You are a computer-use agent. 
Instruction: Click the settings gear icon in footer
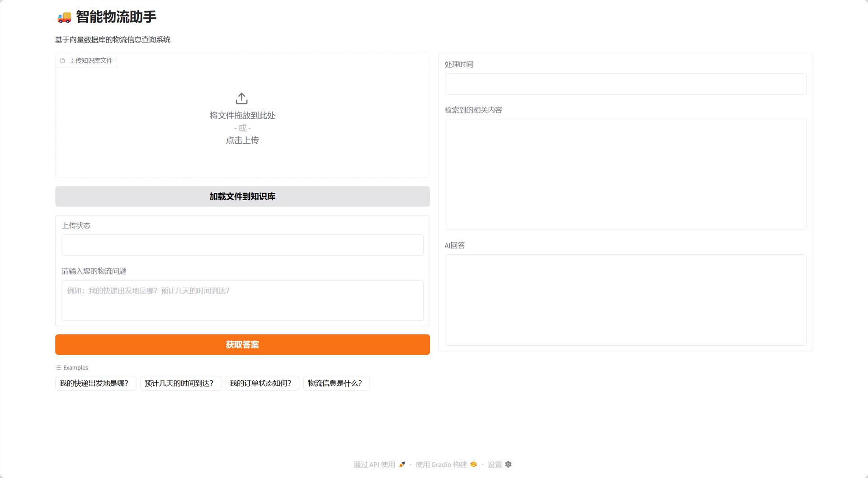pyautogui.click(x=508, y=464)
